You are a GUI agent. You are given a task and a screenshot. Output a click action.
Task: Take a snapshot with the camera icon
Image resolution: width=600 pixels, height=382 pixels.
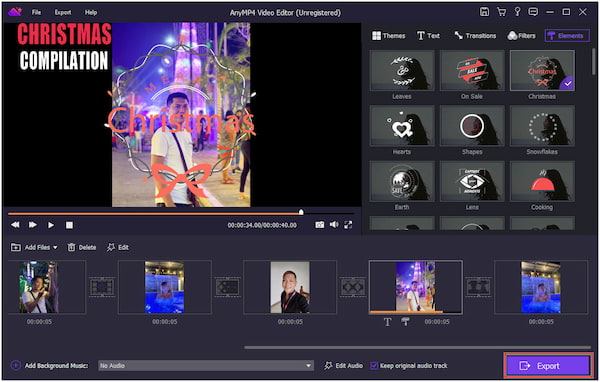tap(320, 225)
